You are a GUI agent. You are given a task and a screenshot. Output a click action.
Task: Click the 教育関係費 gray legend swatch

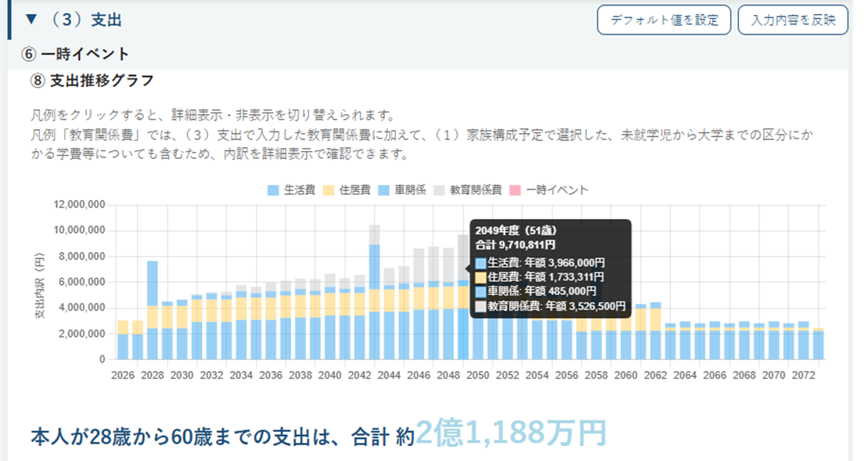click(439, 190)
